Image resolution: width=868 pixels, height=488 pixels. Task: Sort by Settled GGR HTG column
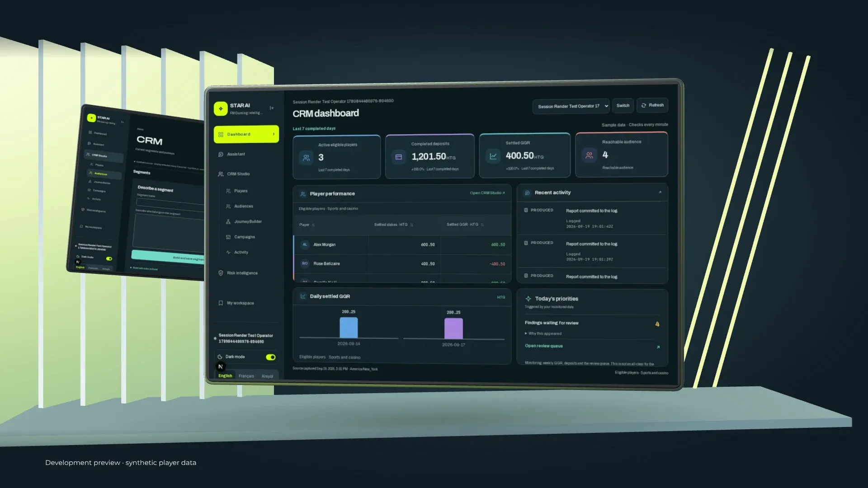tap(465, 225)
